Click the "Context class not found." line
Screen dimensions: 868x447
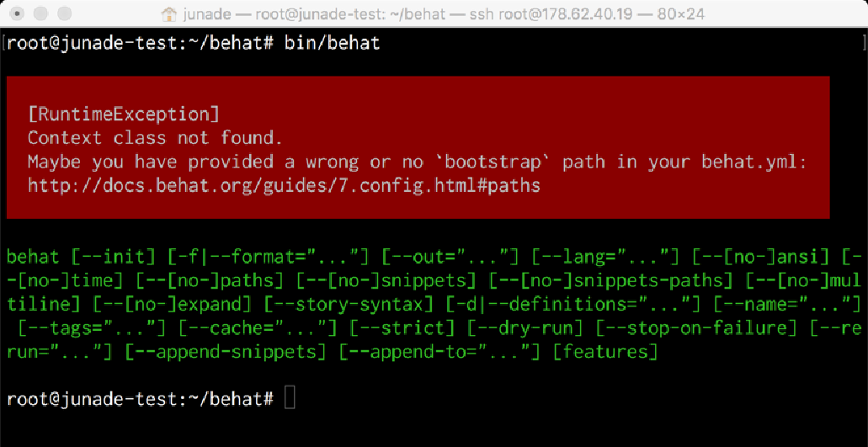tap(156, 138)
